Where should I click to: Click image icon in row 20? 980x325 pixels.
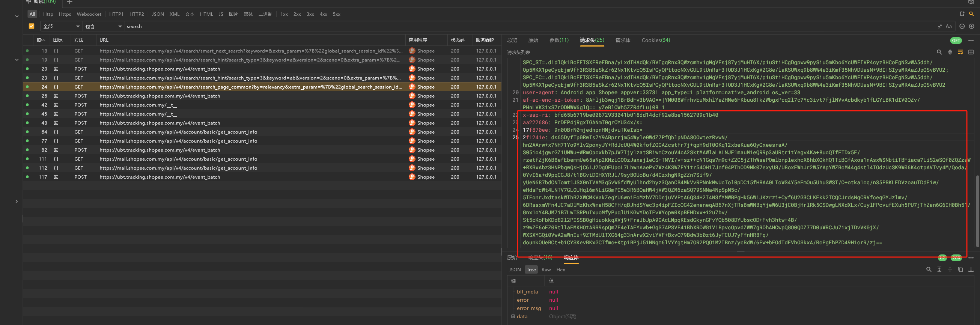(x=56, y=69)
